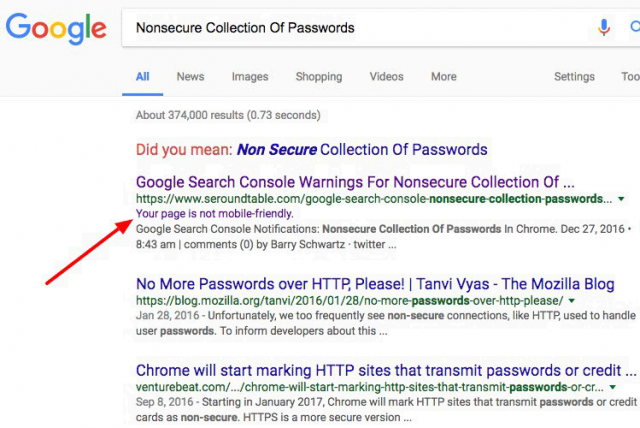The image size is (640, 428).
Task: Open the search Tools option
Action: (x=630, y=77)
